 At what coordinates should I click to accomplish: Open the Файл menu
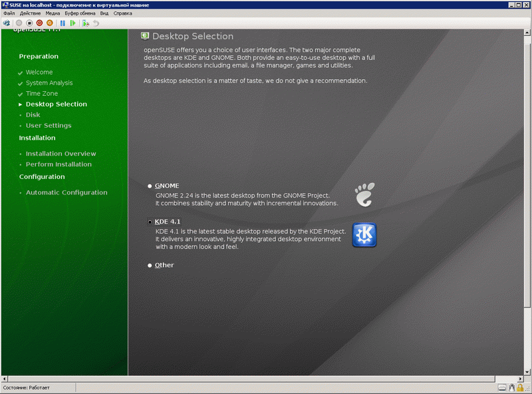pos(9,13)
